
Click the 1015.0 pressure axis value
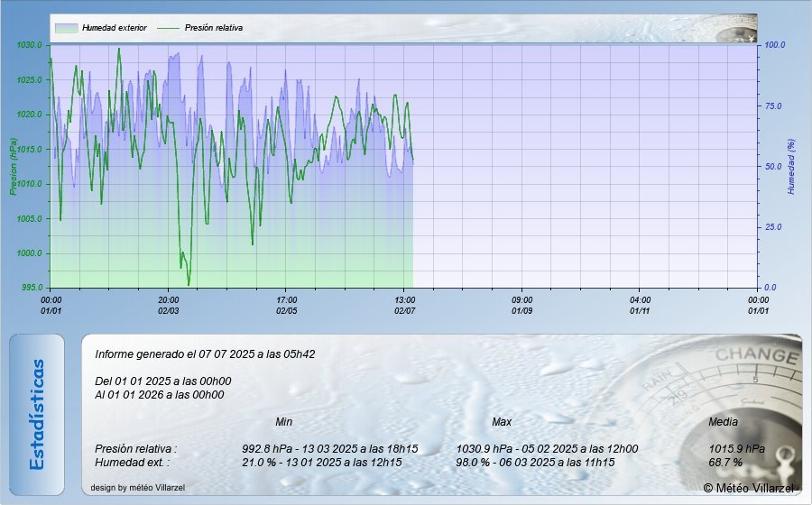[30, 150]
